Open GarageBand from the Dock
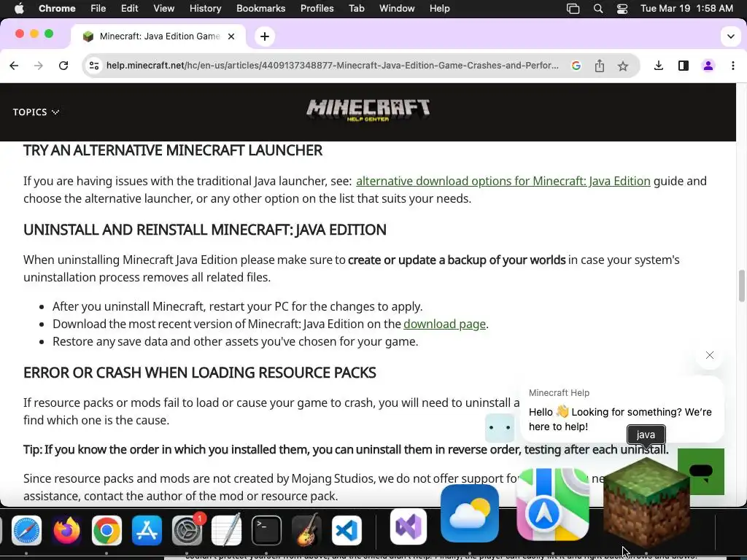Image resolution: width=747 pixels, height=560 pixels. coord(306,530)
